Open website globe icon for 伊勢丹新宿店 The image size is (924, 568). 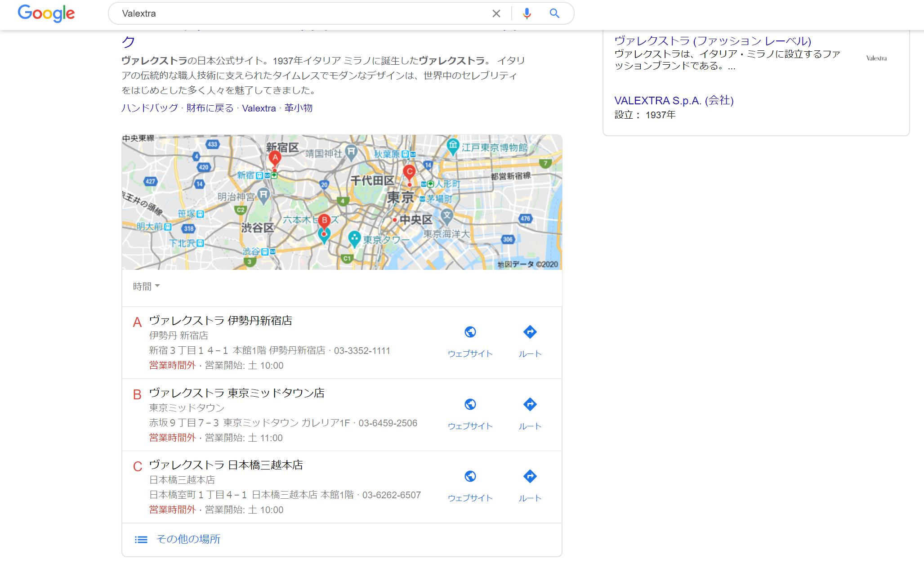click(x=470, y=332)
